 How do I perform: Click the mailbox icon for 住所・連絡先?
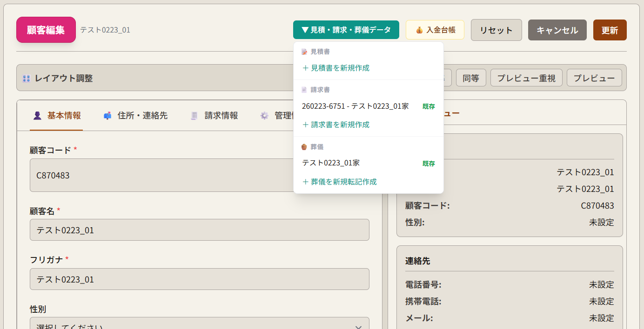pos(107,116)
